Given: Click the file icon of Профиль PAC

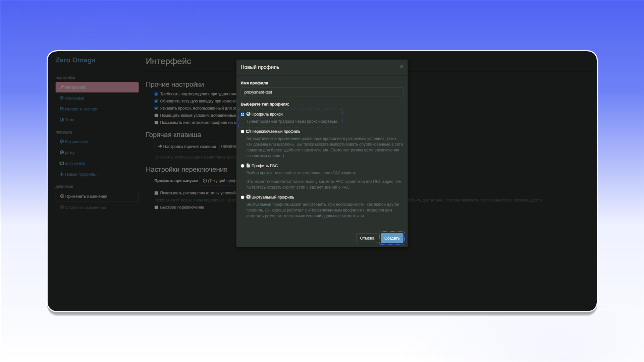Looking at the screenshot, I should [x=248, y=166].
